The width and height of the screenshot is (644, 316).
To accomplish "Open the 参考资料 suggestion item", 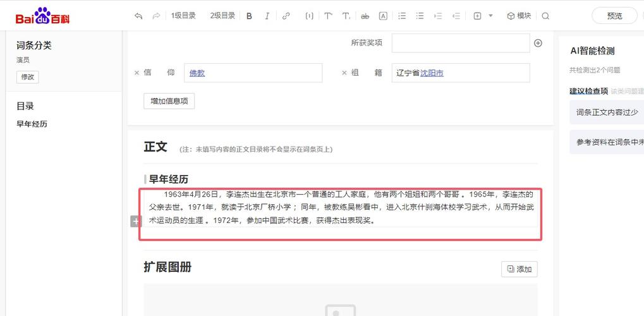I will tap(607, 142).
